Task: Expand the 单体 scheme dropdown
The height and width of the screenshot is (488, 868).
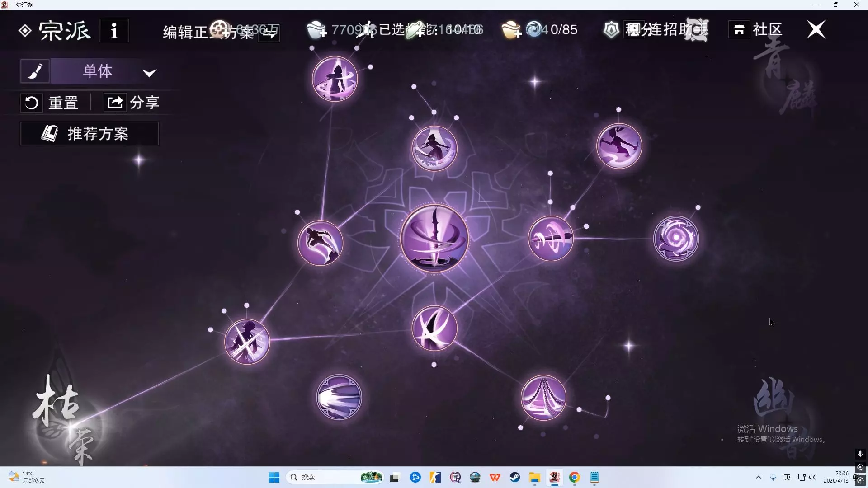Action: (97, 71)
